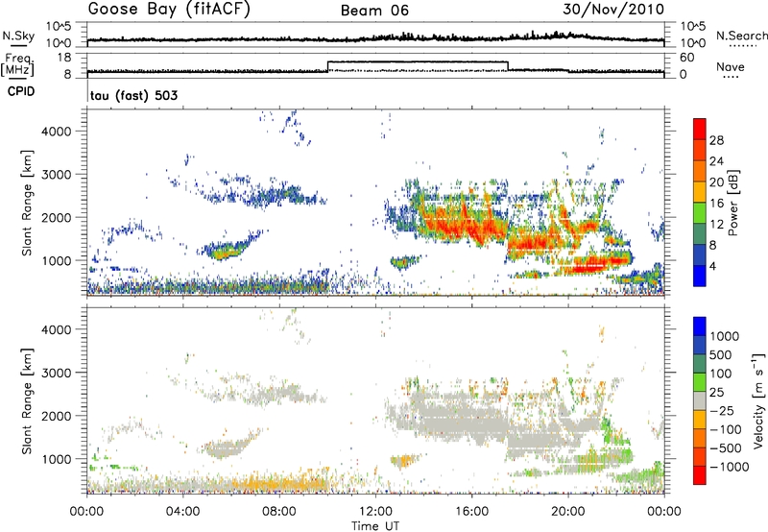768x532 pixels.
Task: Click the 'N.Sky' legend label
Action: point(18,36)
